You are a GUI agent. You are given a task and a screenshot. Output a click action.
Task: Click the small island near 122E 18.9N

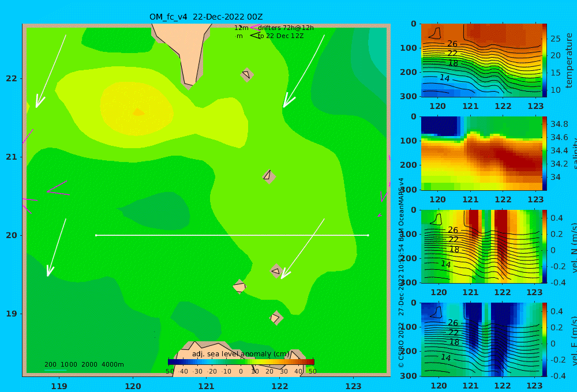[x=276, y=318]
